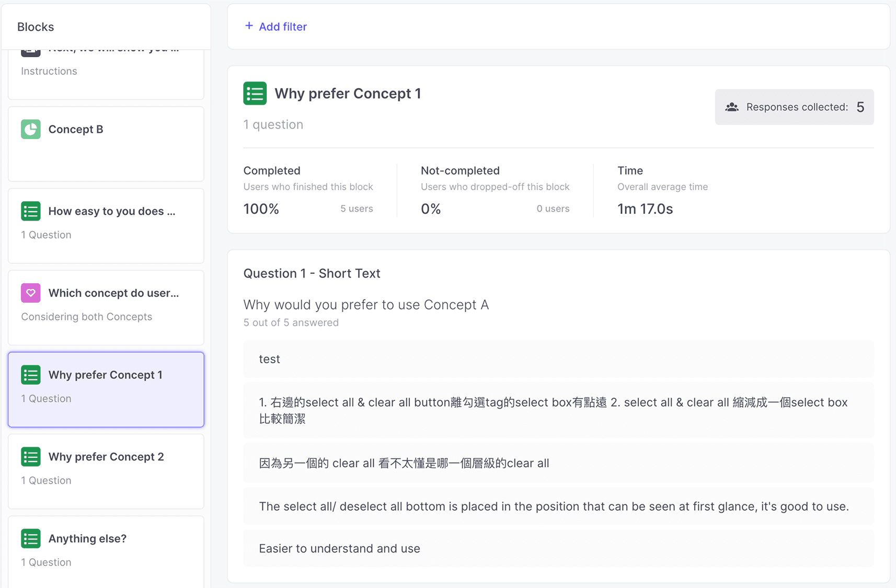Click the '5 out of 5 answered' text
This screenshot has height=588, width=896.
(x=291, y=322)
